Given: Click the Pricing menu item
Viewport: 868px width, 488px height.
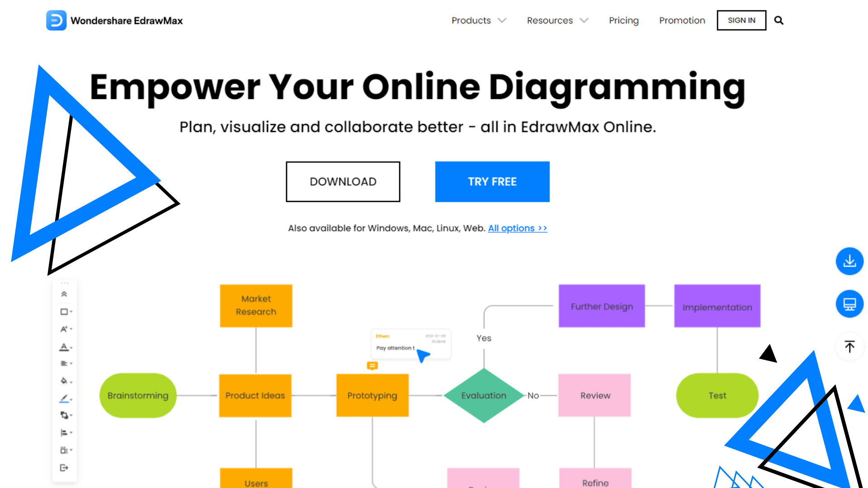Looking at the screenshot, I should 623,20.
